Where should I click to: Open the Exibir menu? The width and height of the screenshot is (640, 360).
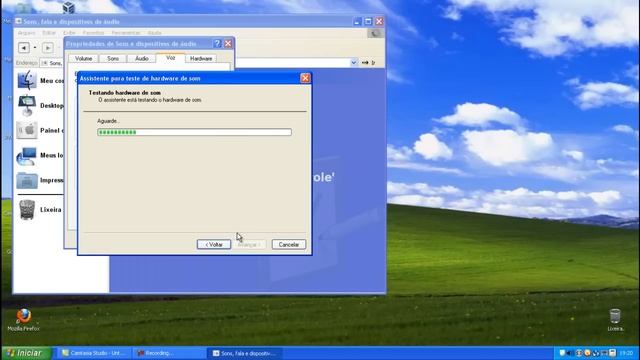point(69,33)
